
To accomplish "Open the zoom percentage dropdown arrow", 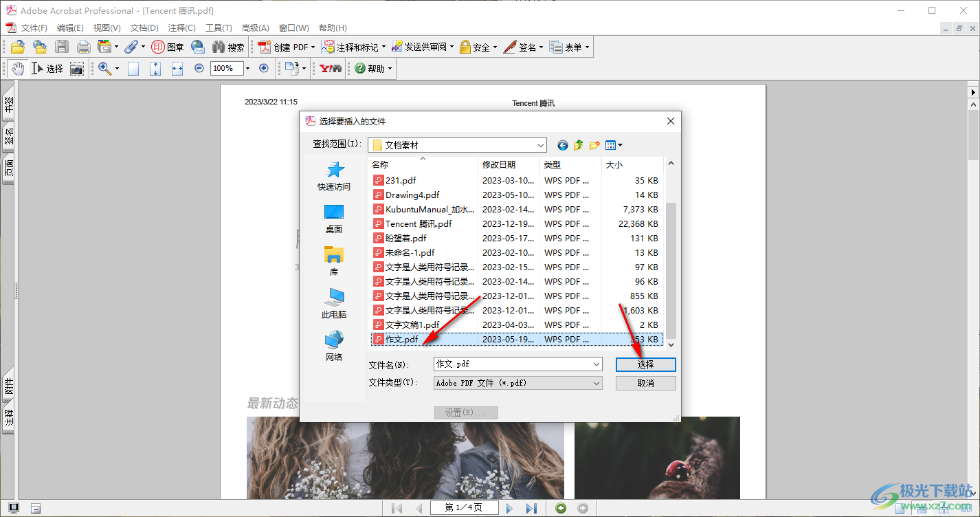I will (247, 68).
